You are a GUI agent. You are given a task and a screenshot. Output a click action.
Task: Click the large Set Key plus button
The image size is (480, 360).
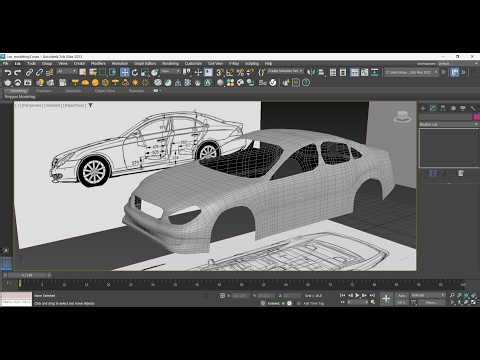coord(386,299)
